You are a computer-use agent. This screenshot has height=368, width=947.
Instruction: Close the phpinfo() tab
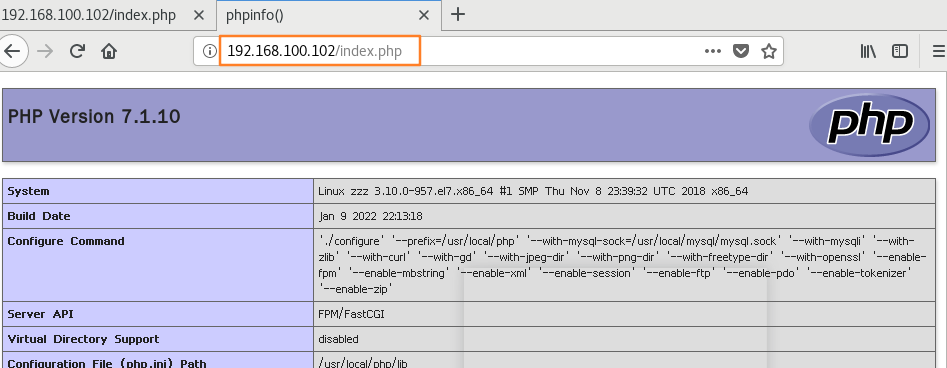click(424, 15)
